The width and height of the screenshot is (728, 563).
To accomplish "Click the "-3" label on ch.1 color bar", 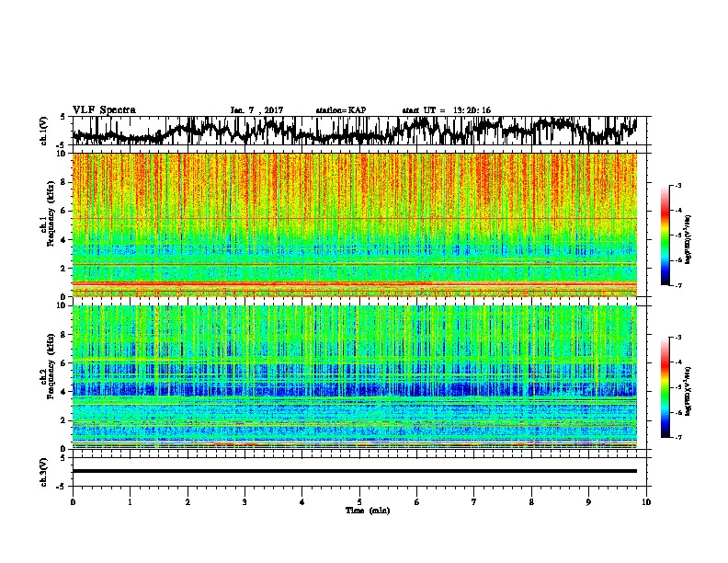I will pyautogui.click(x=677, y=185).
